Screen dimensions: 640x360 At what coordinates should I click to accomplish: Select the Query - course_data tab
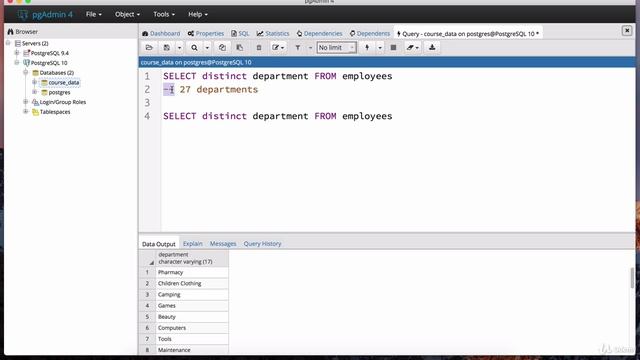[x=468, y=33]
